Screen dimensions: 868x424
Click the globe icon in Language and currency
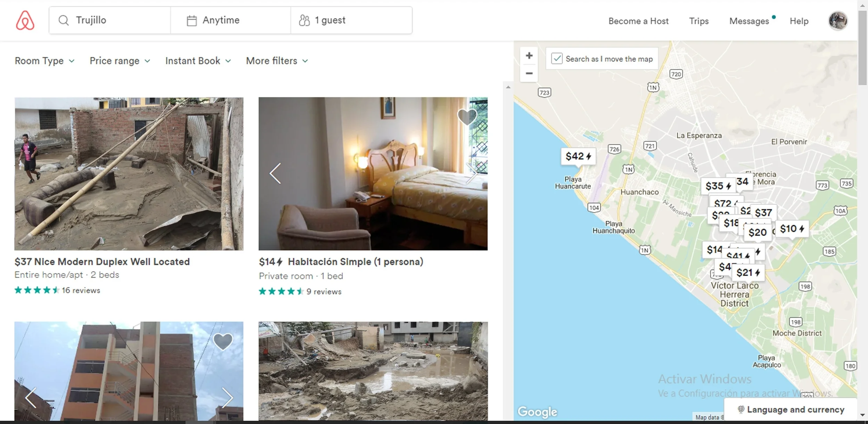741,409
